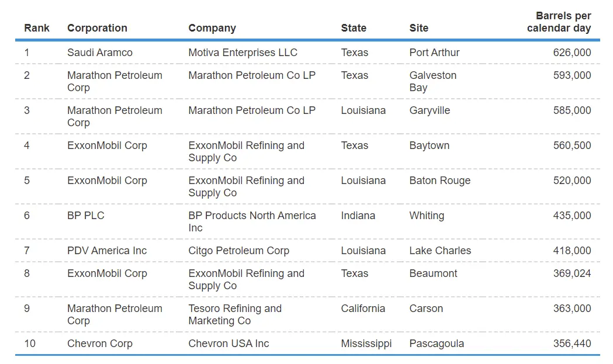Click the Port Arthur site cell

434,53
